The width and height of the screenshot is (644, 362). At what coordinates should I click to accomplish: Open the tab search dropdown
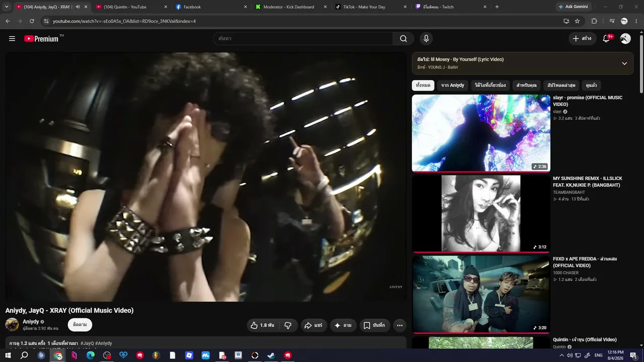point(7,7)
